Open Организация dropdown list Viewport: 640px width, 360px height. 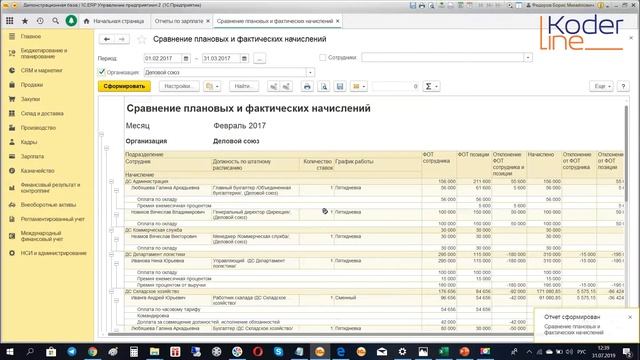coord(310,73)
